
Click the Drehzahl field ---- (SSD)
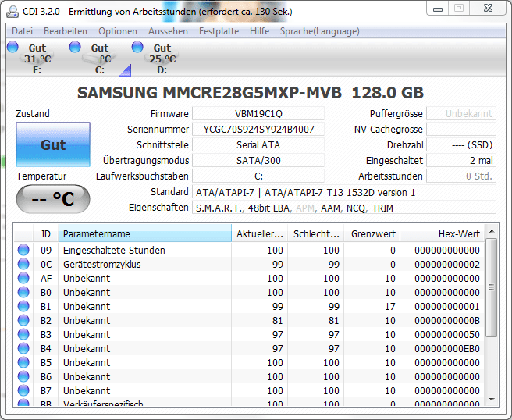click(461, 145)
